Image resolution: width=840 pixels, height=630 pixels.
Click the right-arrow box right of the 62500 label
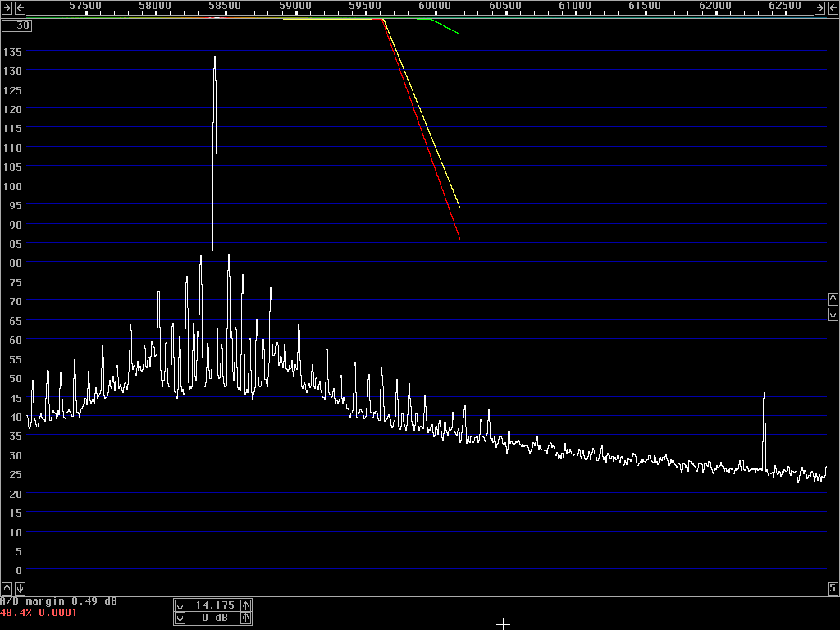tap(819, 7)
